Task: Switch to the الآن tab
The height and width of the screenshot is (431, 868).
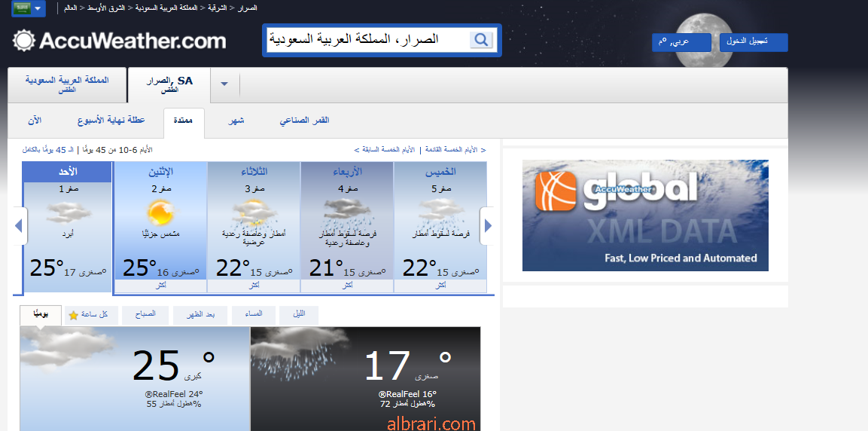Action: click(35, 121)
